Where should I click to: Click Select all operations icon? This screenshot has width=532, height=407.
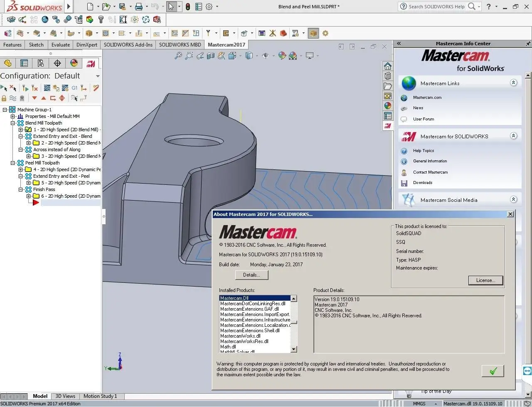[x=4, y=88]
